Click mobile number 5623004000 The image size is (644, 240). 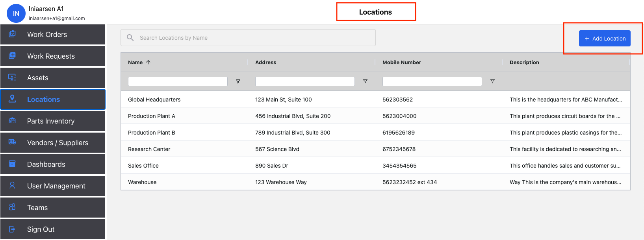[x=399, y=116]
